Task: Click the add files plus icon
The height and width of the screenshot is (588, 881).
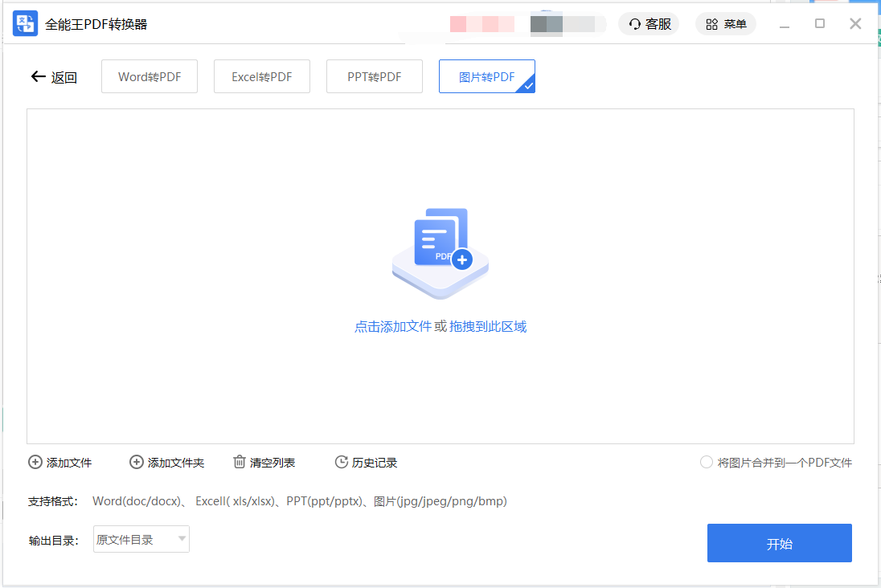Action: (x=35, y=462)
